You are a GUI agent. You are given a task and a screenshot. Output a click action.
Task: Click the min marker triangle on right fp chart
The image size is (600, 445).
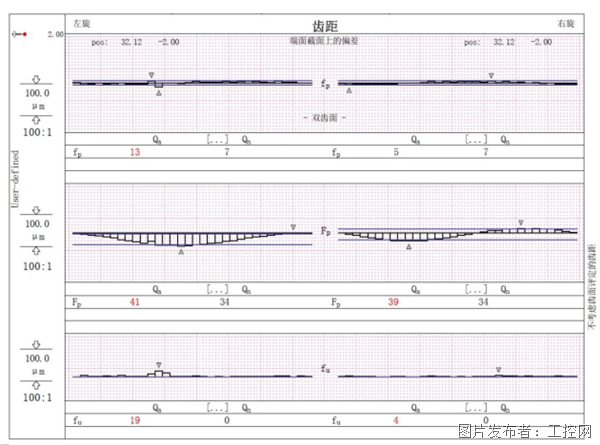[x=348, y=91]
